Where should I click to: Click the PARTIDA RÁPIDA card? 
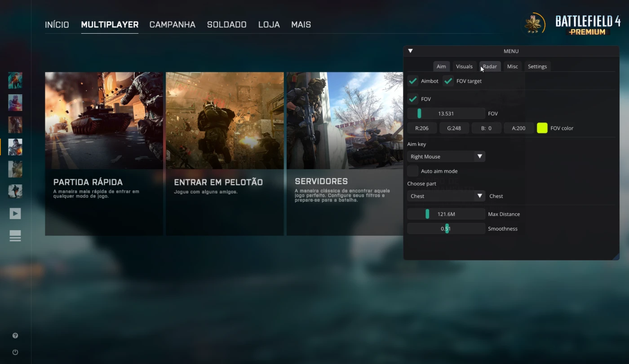104,154
